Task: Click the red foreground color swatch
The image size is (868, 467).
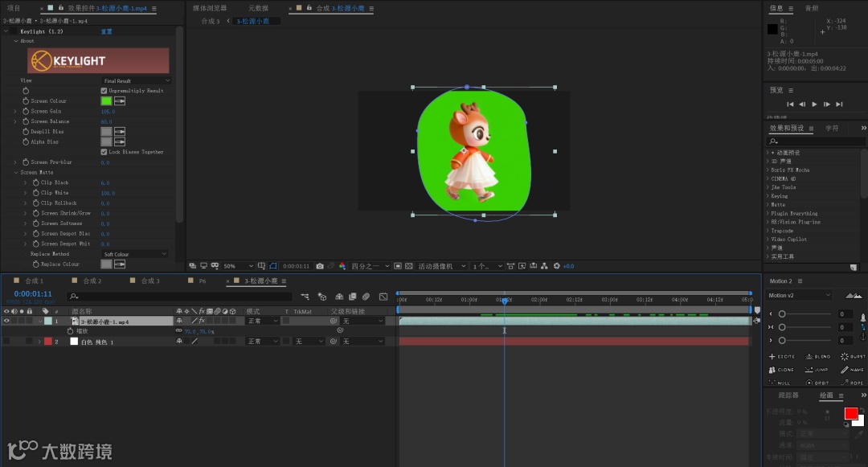Action: 851,413
